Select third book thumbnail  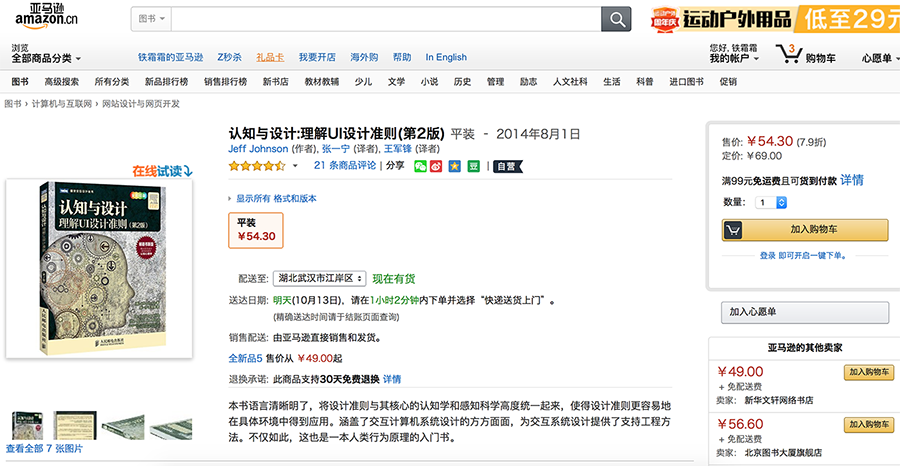tap(123, 428)
